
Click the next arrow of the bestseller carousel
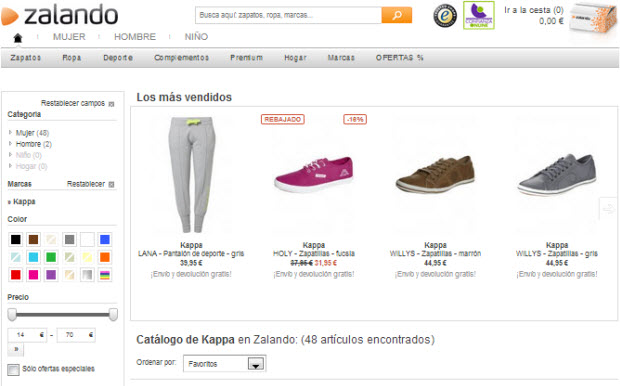(x=609, y=208)
